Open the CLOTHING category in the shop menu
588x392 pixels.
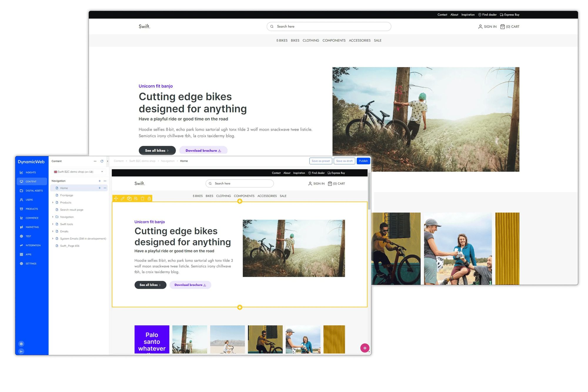[223, 196]
